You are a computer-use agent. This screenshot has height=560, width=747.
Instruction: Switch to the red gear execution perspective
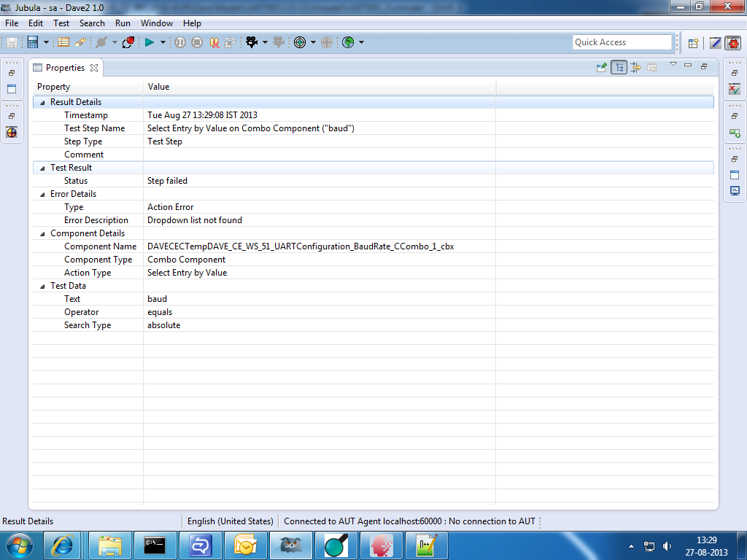(733, 43)
